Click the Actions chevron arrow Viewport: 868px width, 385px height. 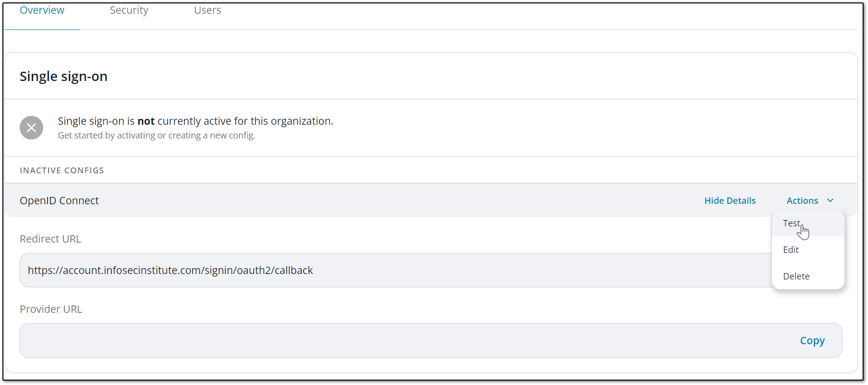(830, 200)
